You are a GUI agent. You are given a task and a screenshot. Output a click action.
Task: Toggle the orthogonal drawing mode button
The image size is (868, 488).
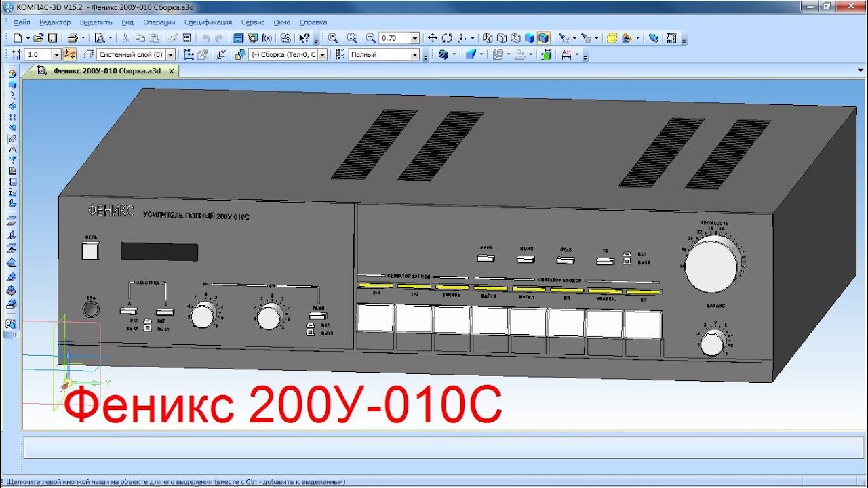pyautogui.click(x=69, y=55)
